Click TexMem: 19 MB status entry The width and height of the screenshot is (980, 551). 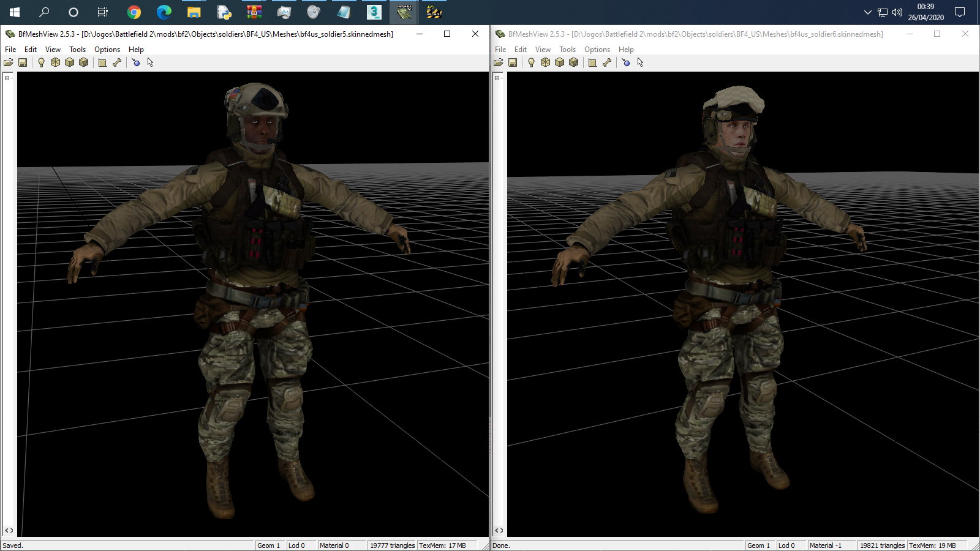(937, 545)
